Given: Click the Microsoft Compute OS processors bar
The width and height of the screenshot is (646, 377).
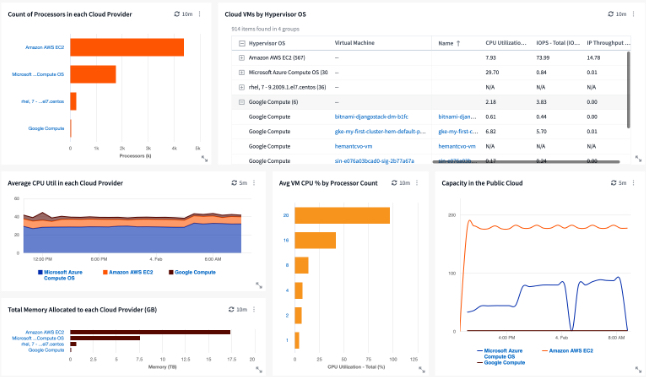Looking at the screenshot, I should coord(93,74).
